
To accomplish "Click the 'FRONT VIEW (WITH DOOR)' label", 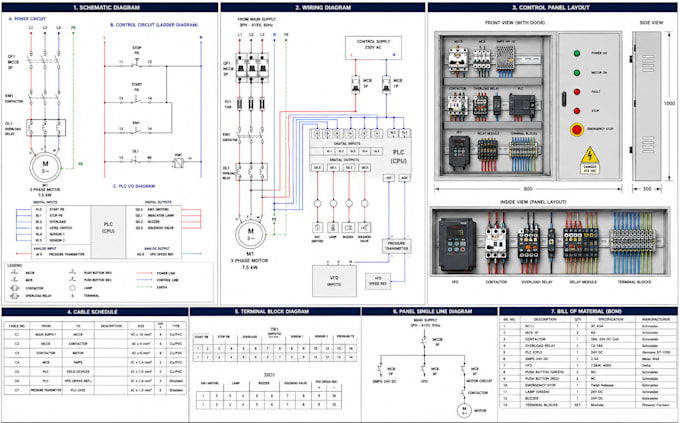I will (x=515, y=23).
